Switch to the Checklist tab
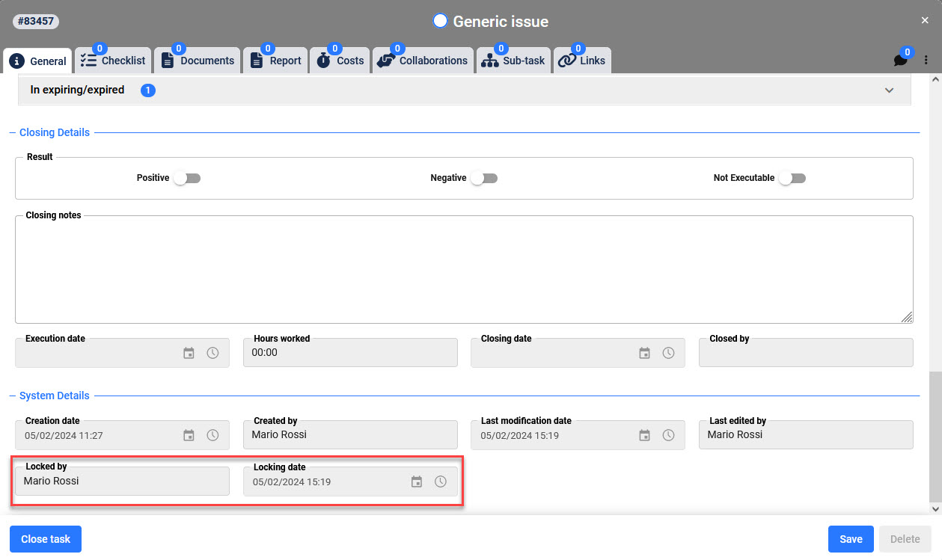The width and height of the screenshot is (942, 560). (x=113, y=61)
